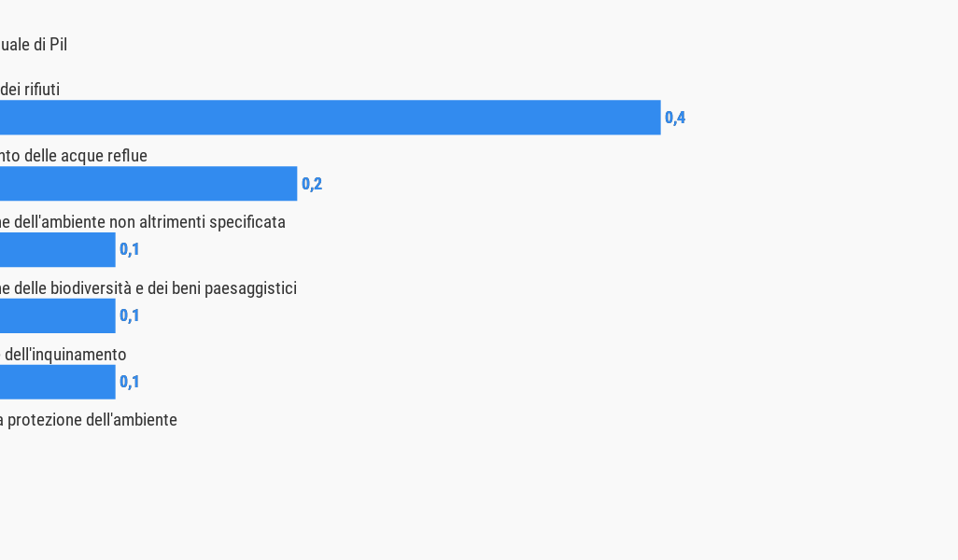Click the blue bar valued 0,2
The height and width of the screenshot is (560, 958).
click(148, 184)
